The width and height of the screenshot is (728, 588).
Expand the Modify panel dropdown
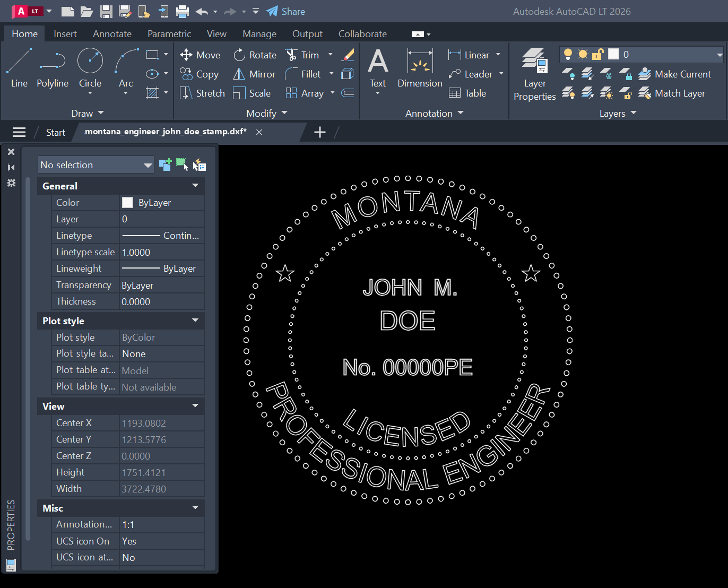[x=267, y=113]
